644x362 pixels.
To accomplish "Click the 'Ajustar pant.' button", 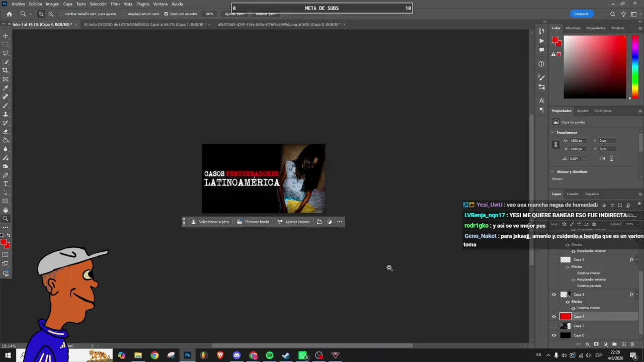I will [234, 14].
